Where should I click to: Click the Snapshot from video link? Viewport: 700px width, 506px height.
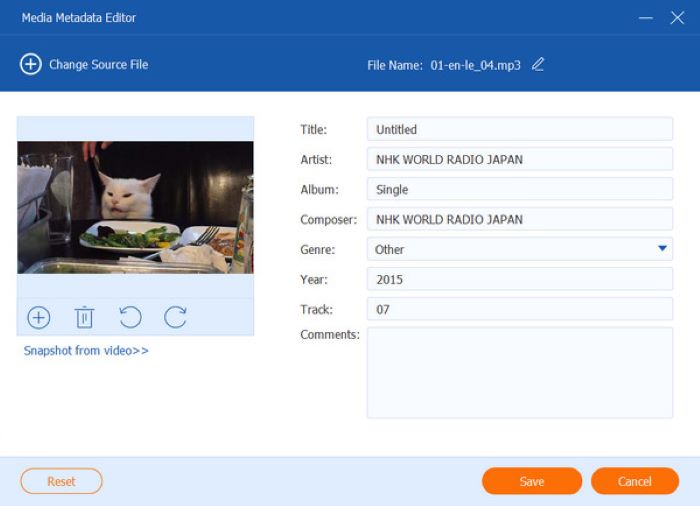(86, 351)
